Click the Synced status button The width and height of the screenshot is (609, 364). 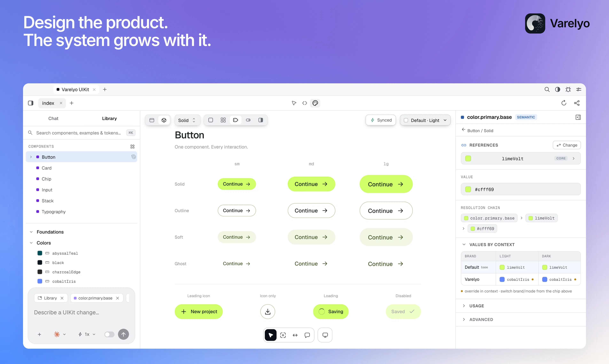pos(381,120)
